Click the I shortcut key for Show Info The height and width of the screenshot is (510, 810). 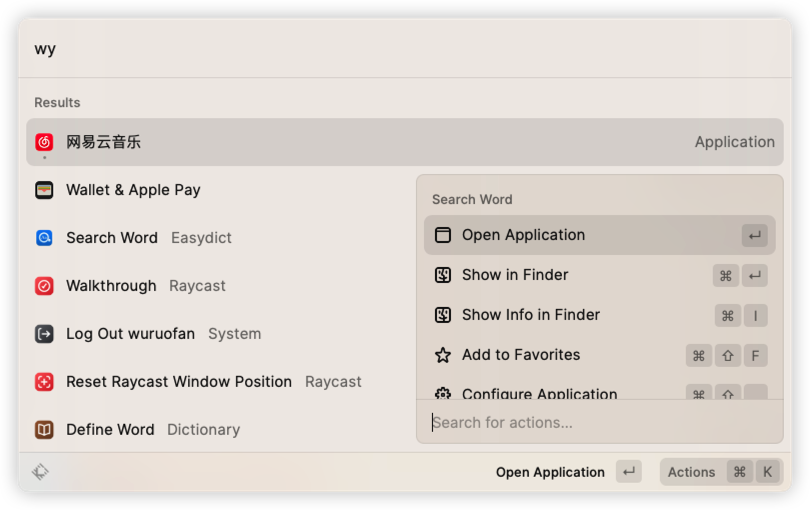coord(755,315)
